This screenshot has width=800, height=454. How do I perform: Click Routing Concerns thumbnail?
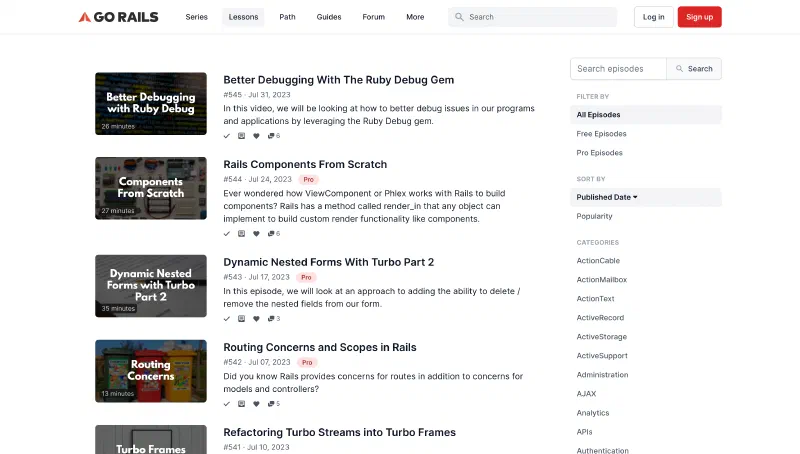(151, 371)
